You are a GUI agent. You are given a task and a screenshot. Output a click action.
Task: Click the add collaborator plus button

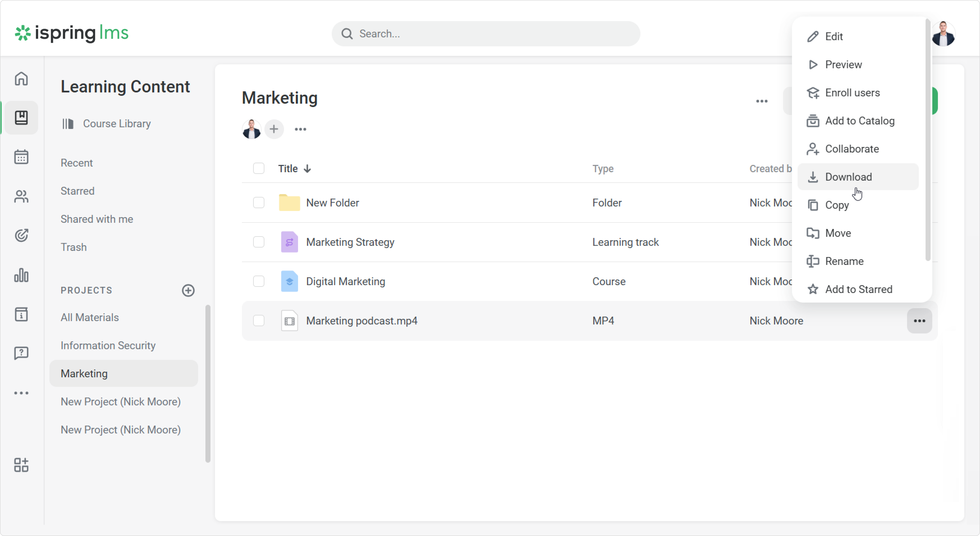pos(274,129)
